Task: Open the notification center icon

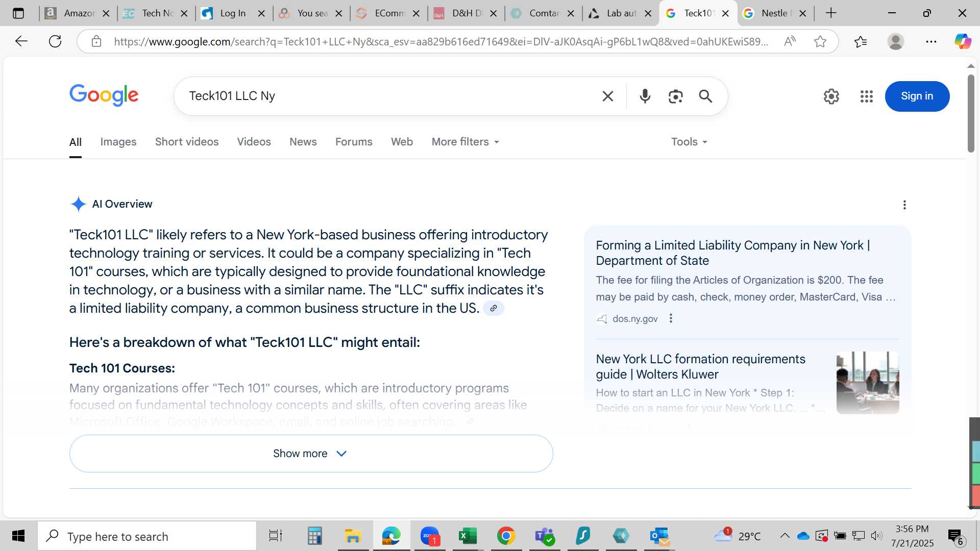Action: coord(955,536)
